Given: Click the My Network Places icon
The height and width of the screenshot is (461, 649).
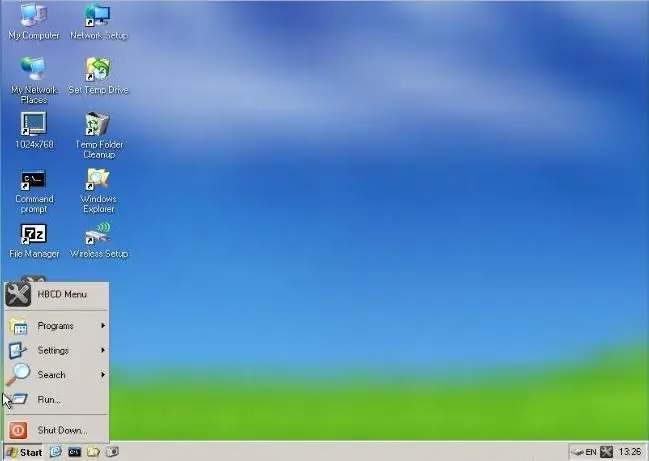Looking at the screenshot, I should click(x=34, y=81).
